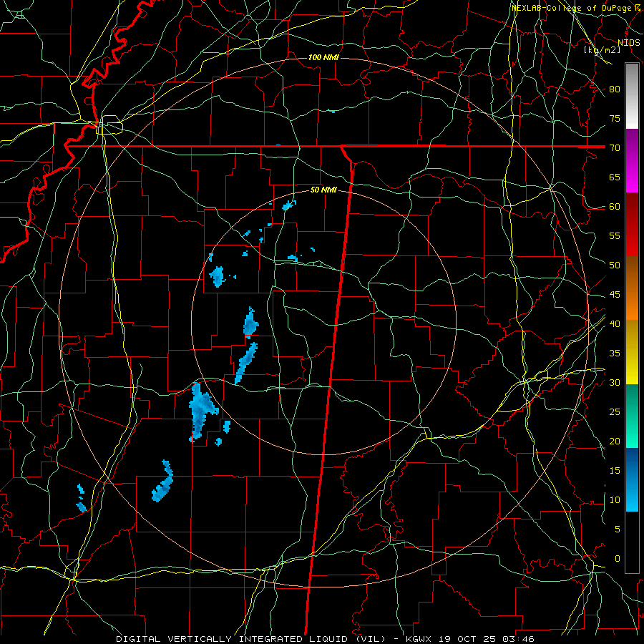
Task: Click the NIDS label above the scale
Action: pos(629,42)
